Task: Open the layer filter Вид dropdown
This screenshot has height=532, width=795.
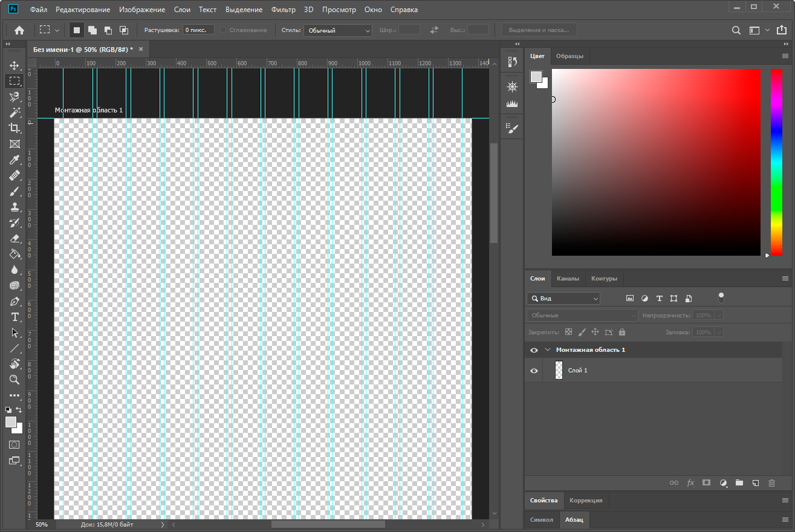Action: [563, 298]
